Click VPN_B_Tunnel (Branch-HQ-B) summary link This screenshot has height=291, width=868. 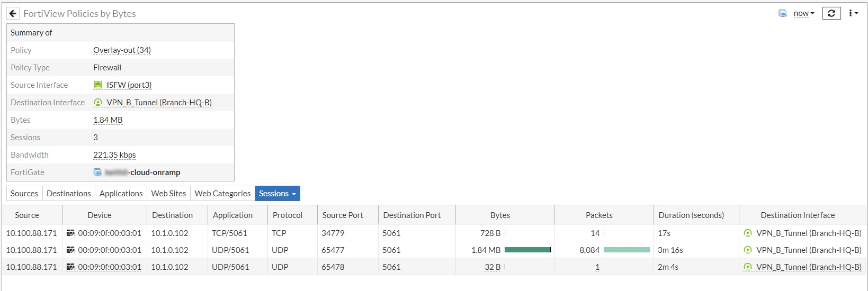[x=159, y=103]
